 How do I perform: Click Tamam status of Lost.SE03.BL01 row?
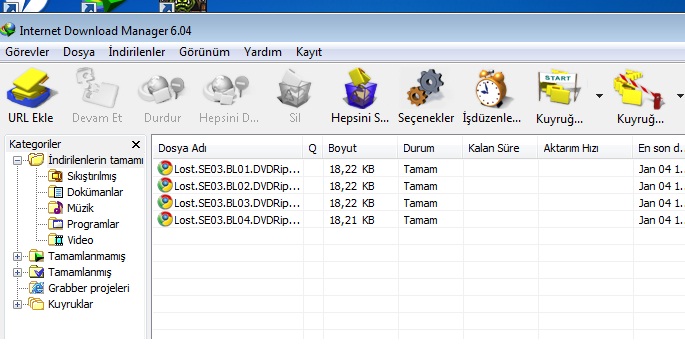[x=420, y=169]
